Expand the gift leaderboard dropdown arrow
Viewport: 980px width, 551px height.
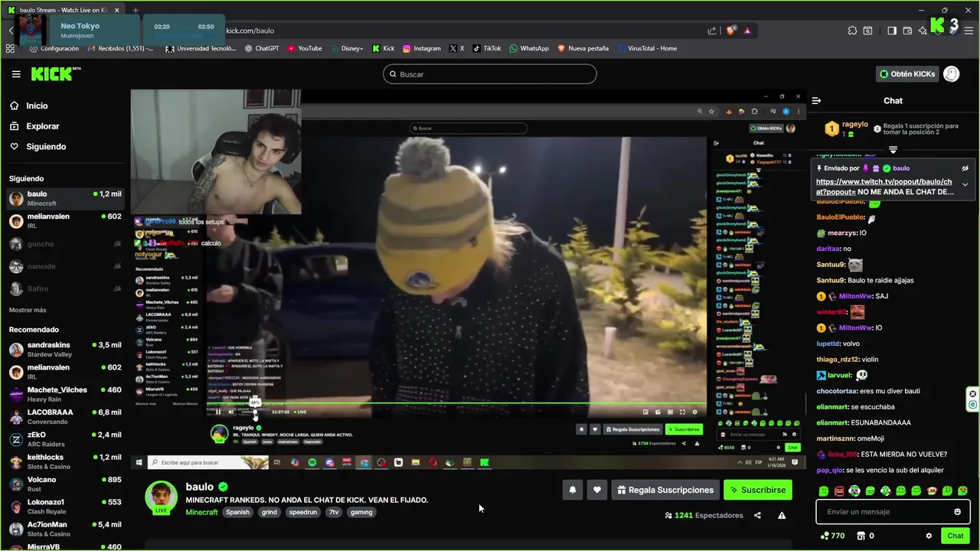click(893, 149)
